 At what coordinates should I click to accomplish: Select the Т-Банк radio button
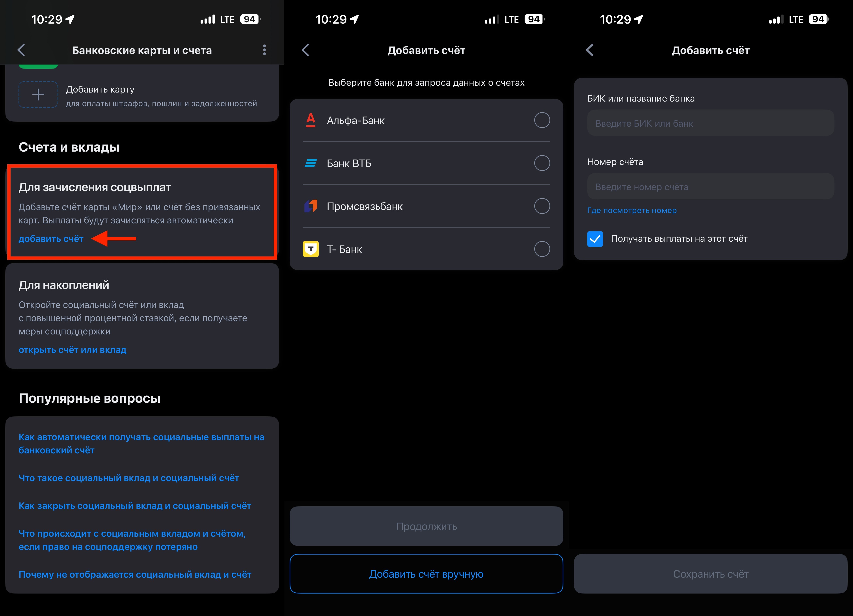point(542,249)
